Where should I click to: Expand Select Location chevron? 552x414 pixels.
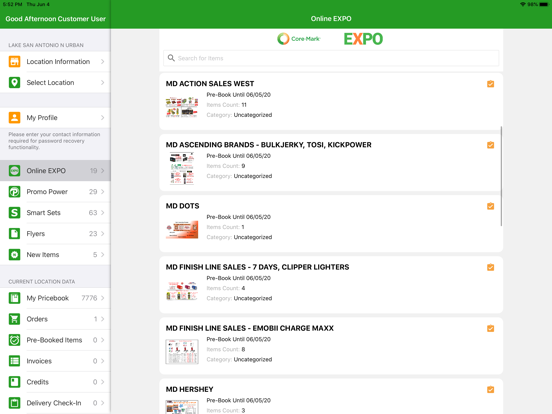(x=102, y=83)
